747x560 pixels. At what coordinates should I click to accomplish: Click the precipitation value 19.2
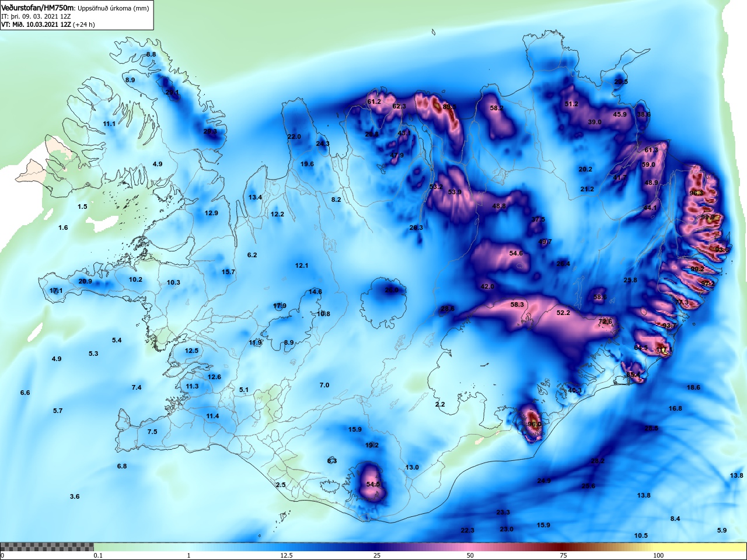coord(372,445)
